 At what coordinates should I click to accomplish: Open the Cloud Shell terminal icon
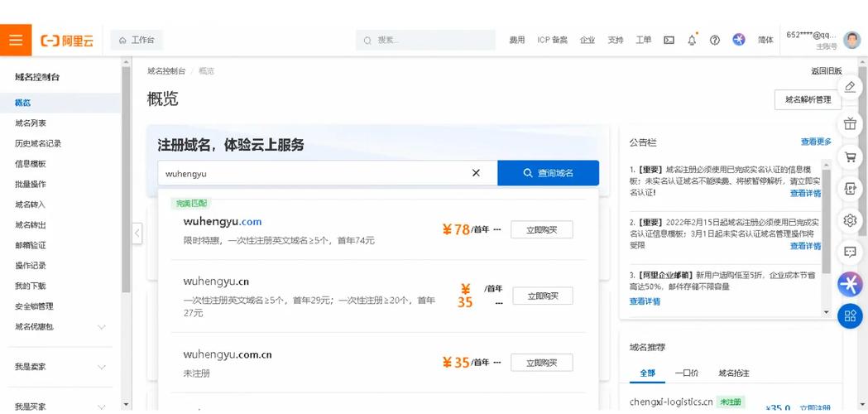669,40
